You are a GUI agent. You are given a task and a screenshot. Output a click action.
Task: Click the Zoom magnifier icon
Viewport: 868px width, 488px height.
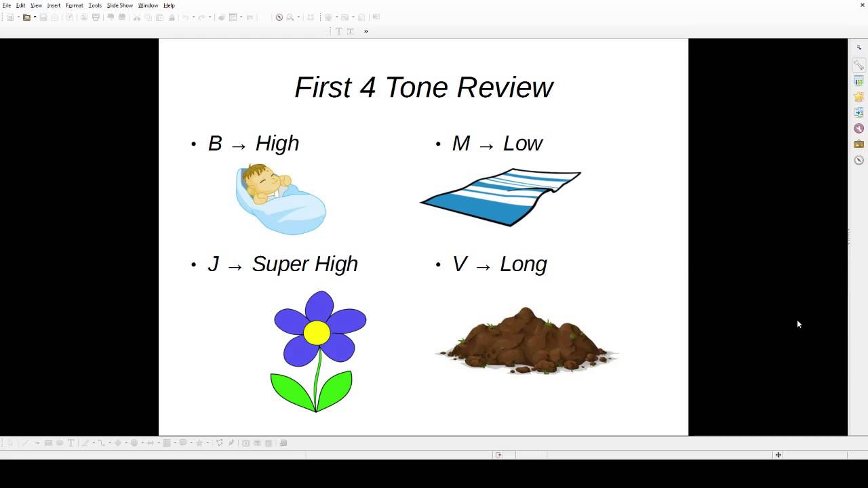point(290,17)
